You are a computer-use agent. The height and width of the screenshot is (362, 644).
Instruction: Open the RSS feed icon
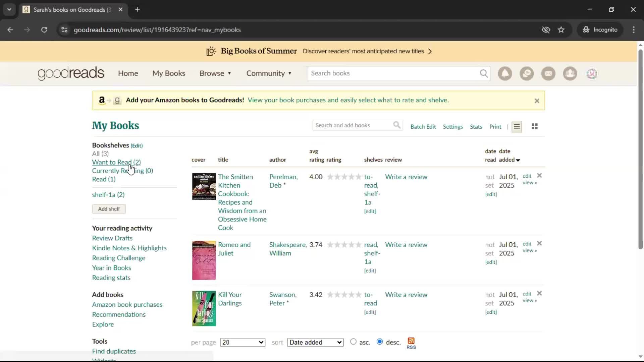click(x=411, y=343)
